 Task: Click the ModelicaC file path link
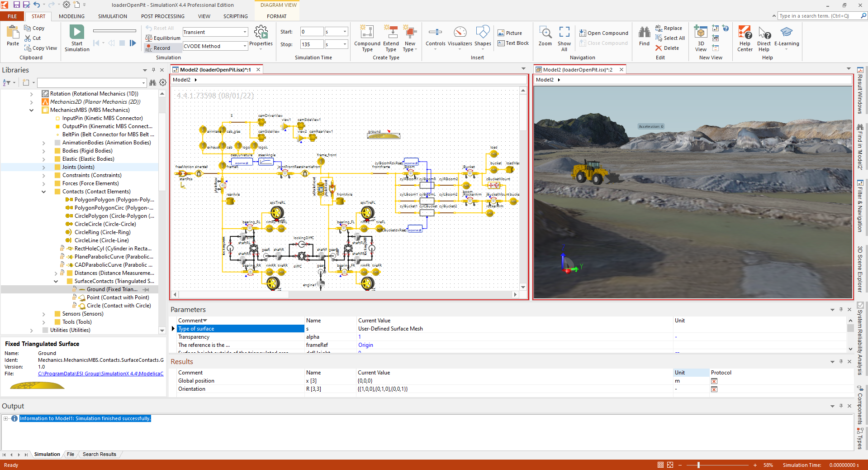[x=100, y=374]
